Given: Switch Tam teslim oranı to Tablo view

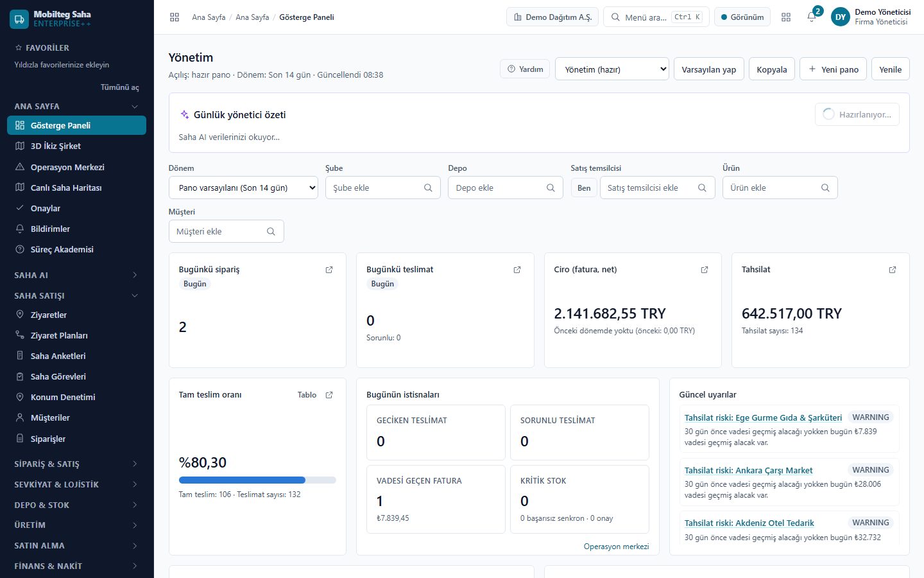Looking at the screenshot, I should [x=307, y=395].
